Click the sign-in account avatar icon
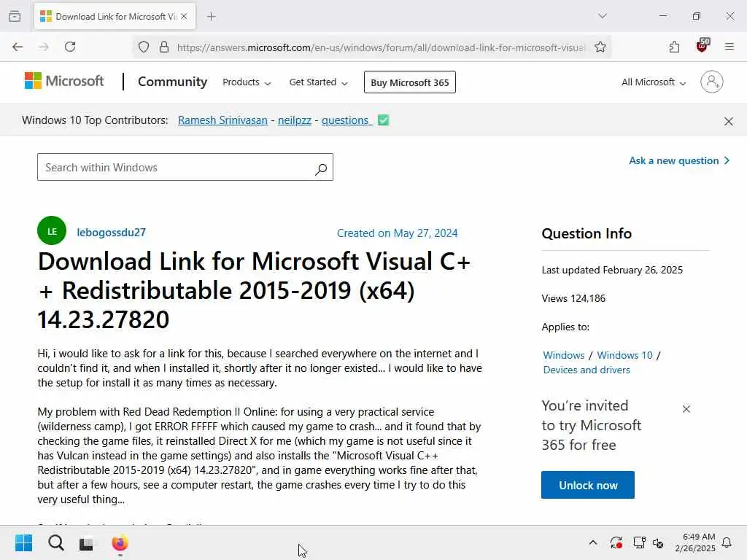Image resolution: width=747 pixels, height=560 pixels. tap(712, 82)
